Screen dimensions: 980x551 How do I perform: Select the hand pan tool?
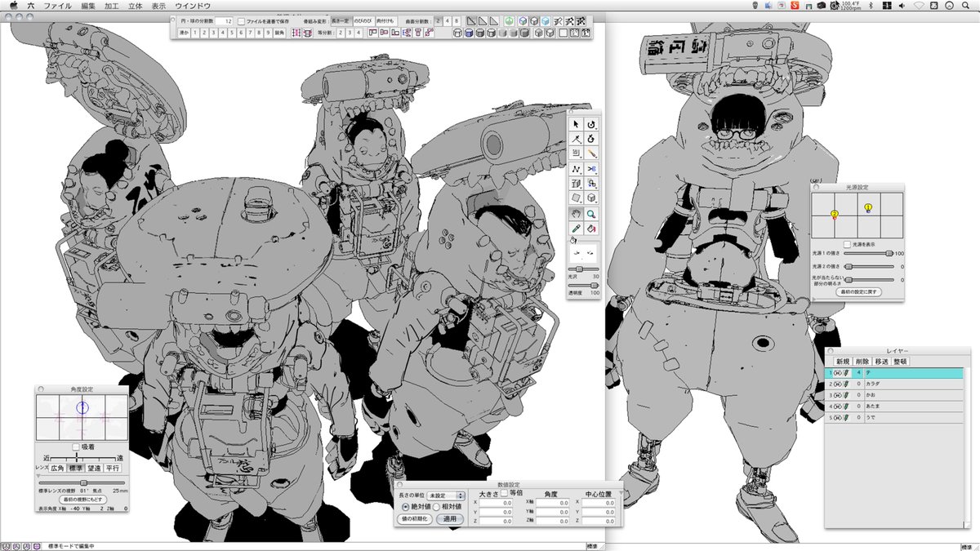(576, 214)
